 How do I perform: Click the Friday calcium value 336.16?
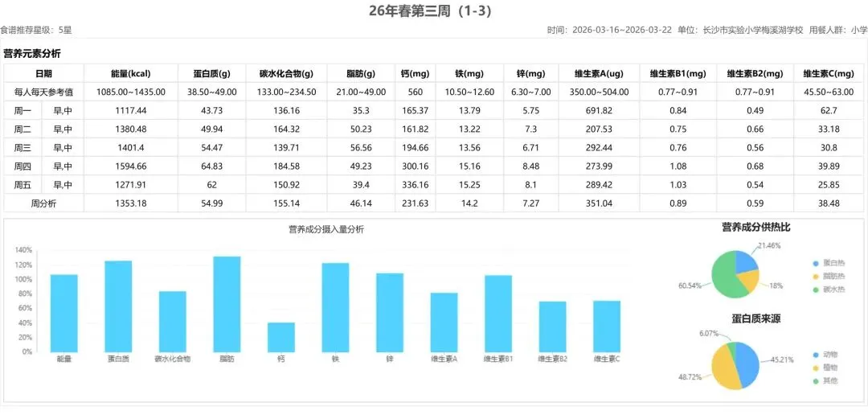[x=416, y=184]
